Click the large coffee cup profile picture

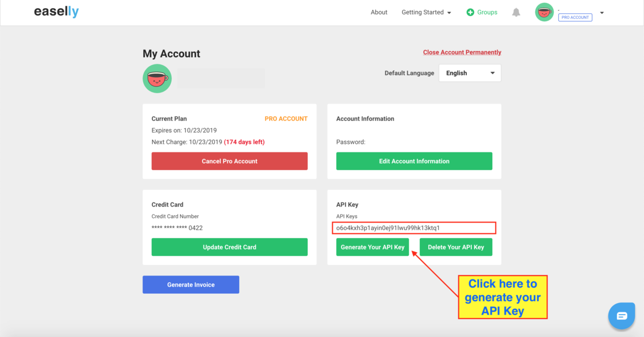click(x=157, y=78)
